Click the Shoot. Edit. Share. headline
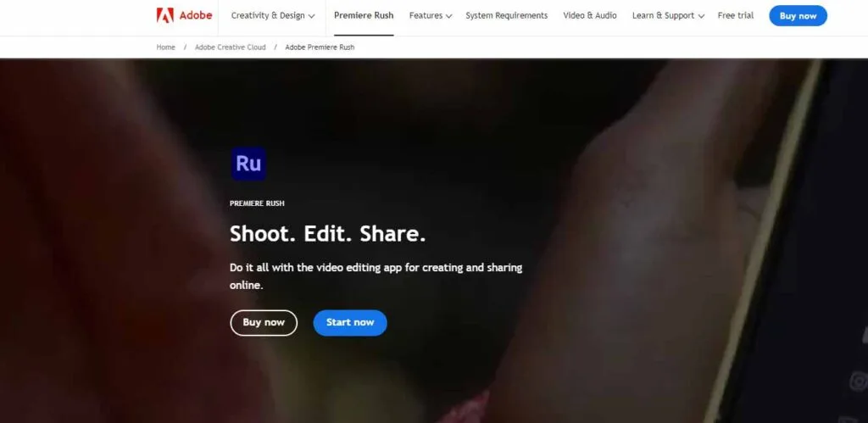The width and height of the screenshot is (868, 423). coord(328,234)
